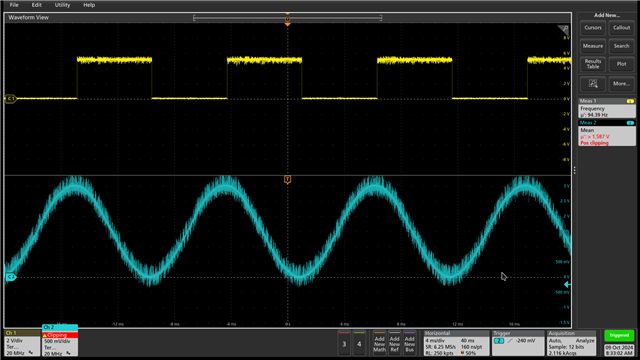
Task: Open the Horizontal settings badge
Action: pos(456,343)
